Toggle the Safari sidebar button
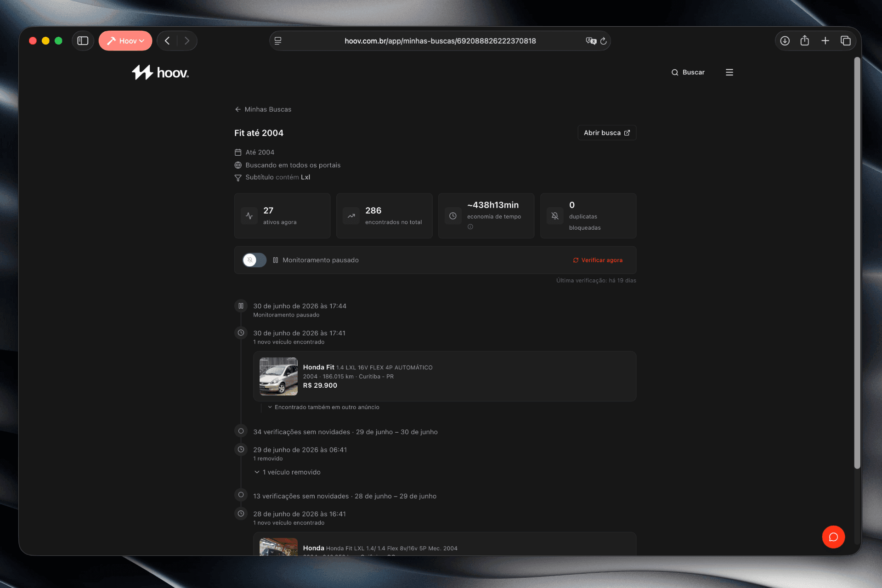882x588 pixels. coord(83,41)
